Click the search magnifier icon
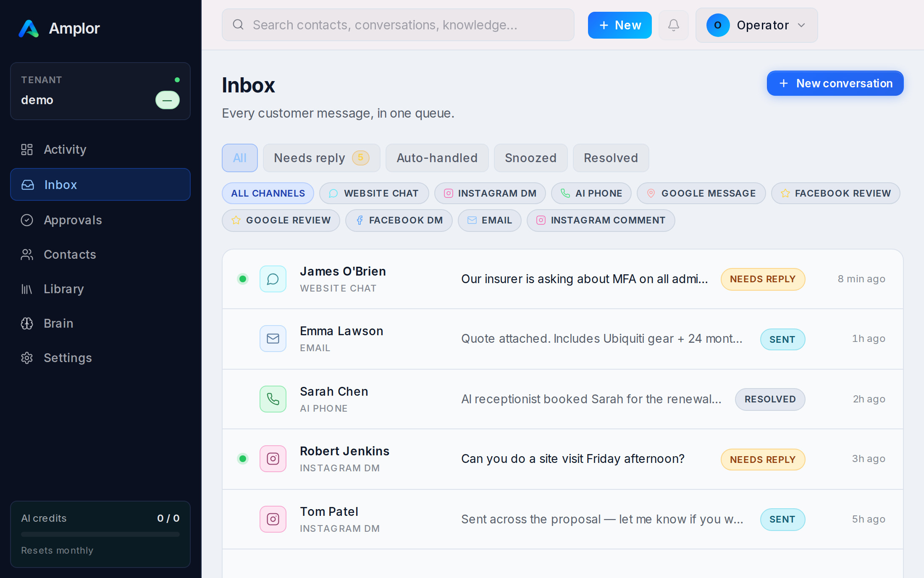The image size is (924, 578). click(238, 25)
